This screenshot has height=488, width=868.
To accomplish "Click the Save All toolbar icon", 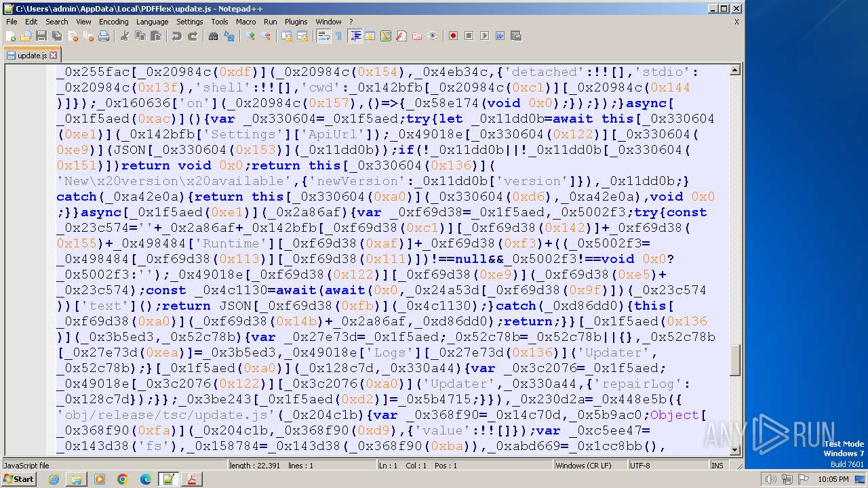I will (57, 36).
